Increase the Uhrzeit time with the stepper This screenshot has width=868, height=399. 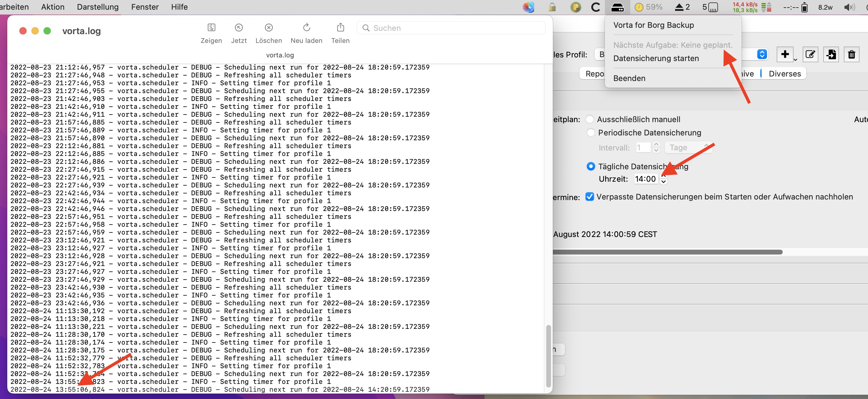pyautogui.click(x=664, y=177)
